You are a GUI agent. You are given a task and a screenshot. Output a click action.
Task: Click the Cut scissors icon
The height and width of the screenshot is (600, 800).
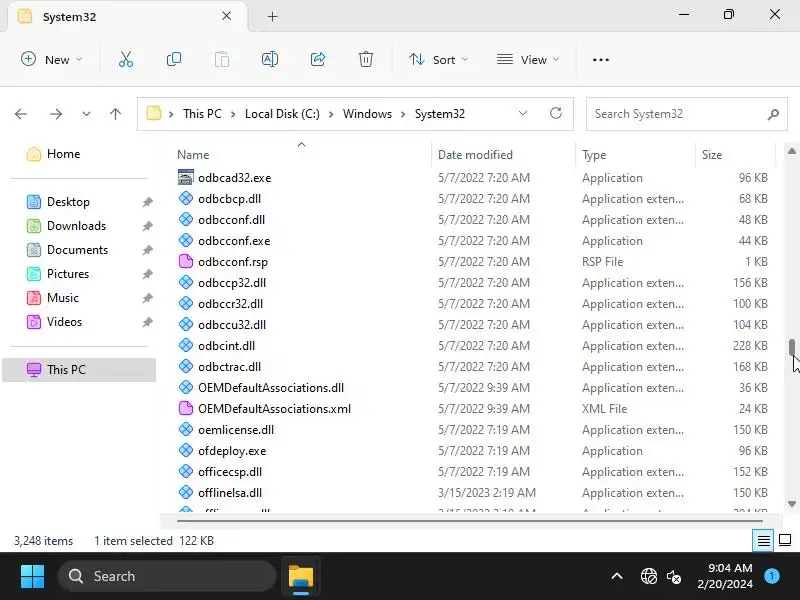[x=126, y=59]
